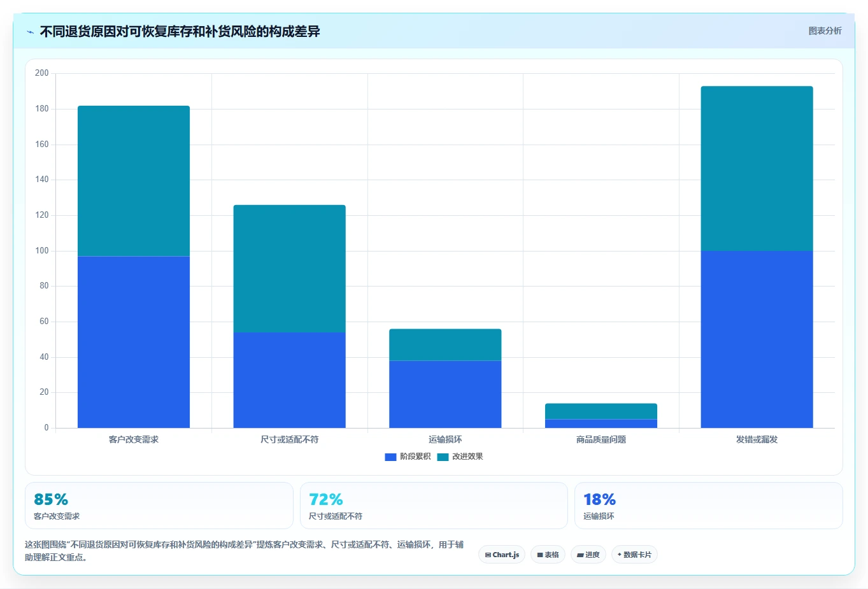
Task: Click the teal segment of 发错或漏发 bar
Action: coord(757,169)
